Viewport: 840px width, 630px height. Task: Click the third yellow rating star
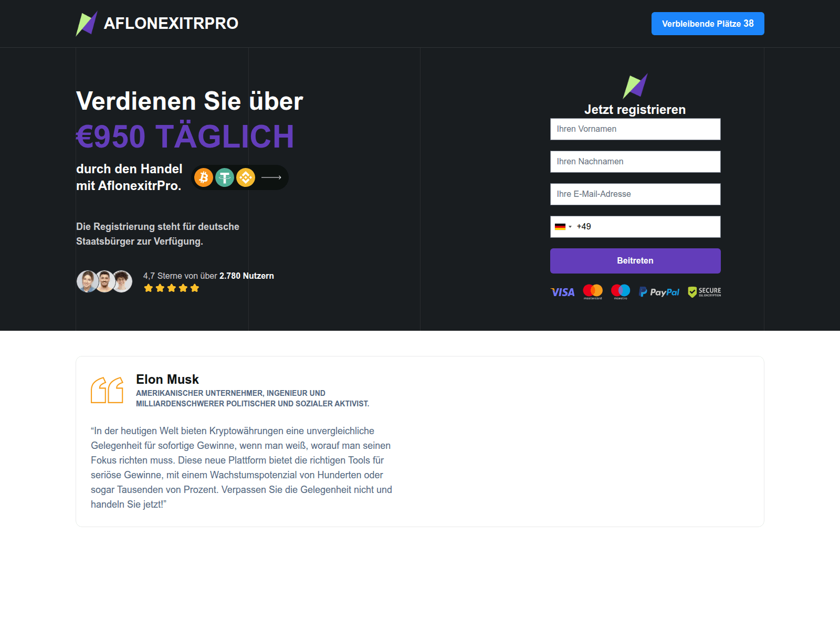(x=172, y=288)
